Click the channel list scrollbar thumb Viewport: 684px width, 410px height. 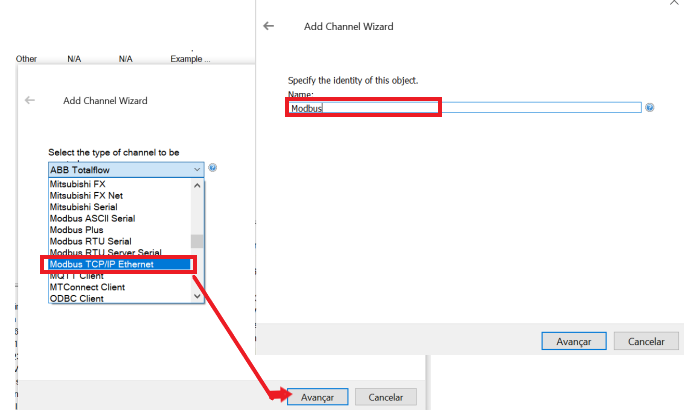point(197,241)
